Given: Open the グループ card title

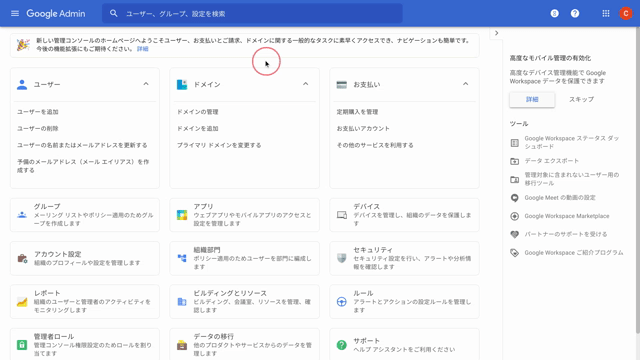Looking at the screenshot, I should (x=47, y=207).
